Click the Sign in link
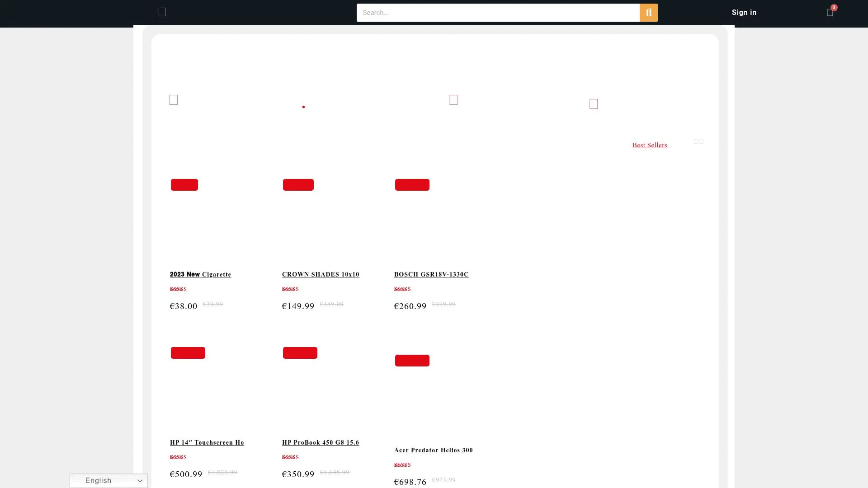The width and height of the screenshot is (868, 488). [744, 13]
